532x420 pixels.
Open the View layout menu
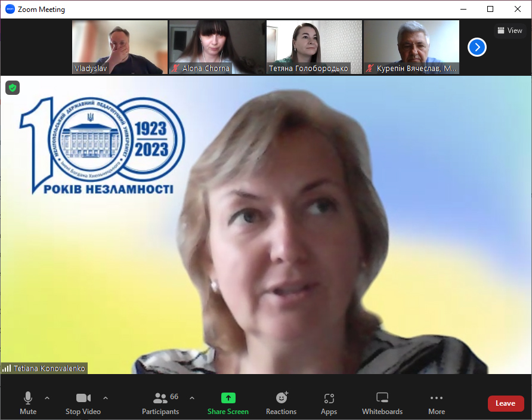point(509,30)
